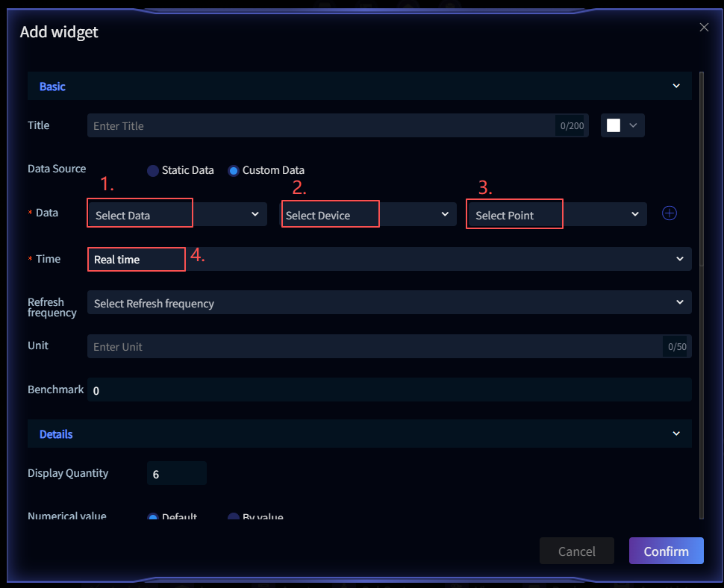
Task: Click the Enter Unit input field
Action: 373,346
